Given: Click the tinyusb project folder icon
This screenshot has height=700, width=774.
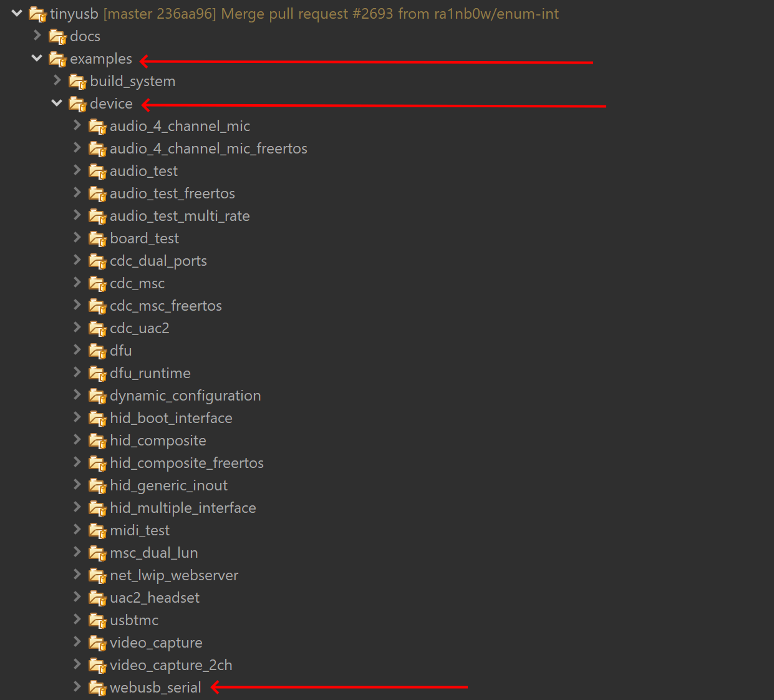Looking at the screenshot, I should [x=38, y=14].
